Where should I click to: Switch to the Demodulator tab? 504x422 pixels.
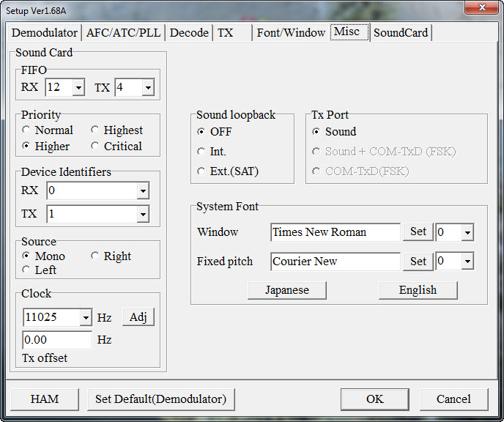click(45, 33)
